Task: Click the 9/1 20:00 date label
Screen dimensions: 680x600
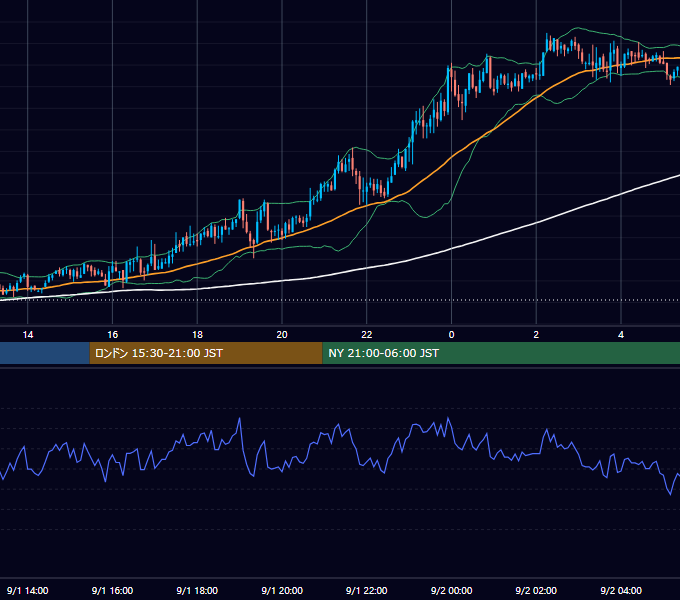Action: [x=282, y=590]
